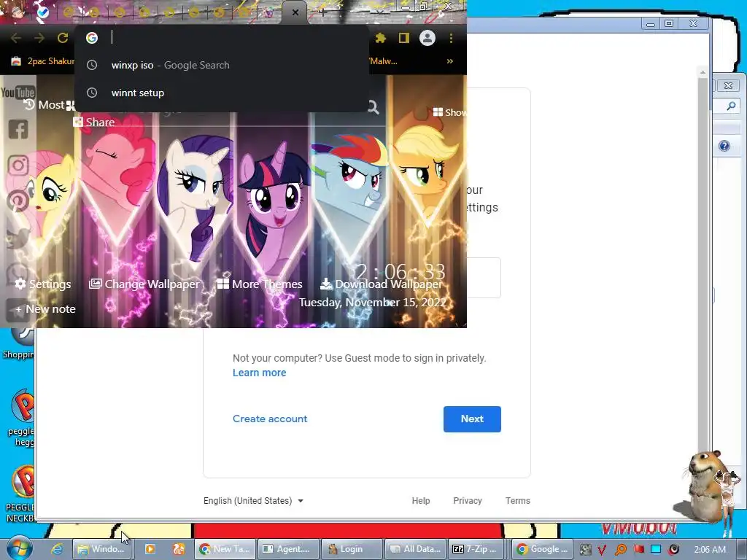Open Terms link in sign-in footer
The height and width of the screenshot is (560, 747).
517,500
